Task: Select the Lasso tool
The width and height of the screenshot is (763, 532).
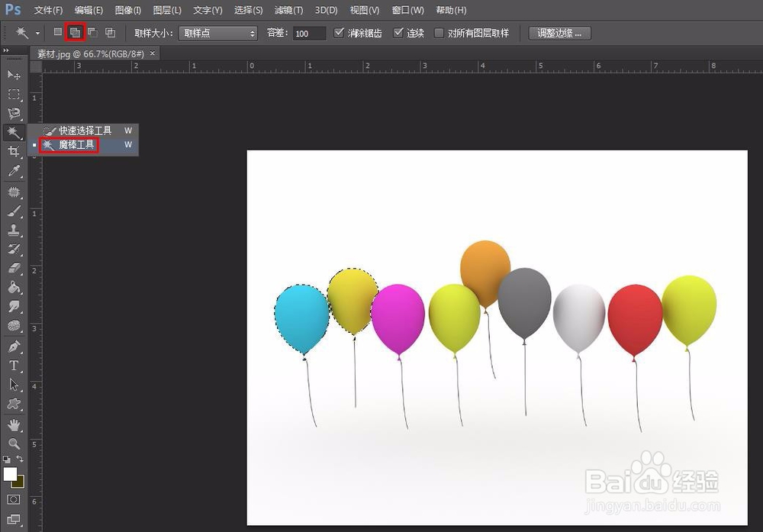Action: [14, 113]
